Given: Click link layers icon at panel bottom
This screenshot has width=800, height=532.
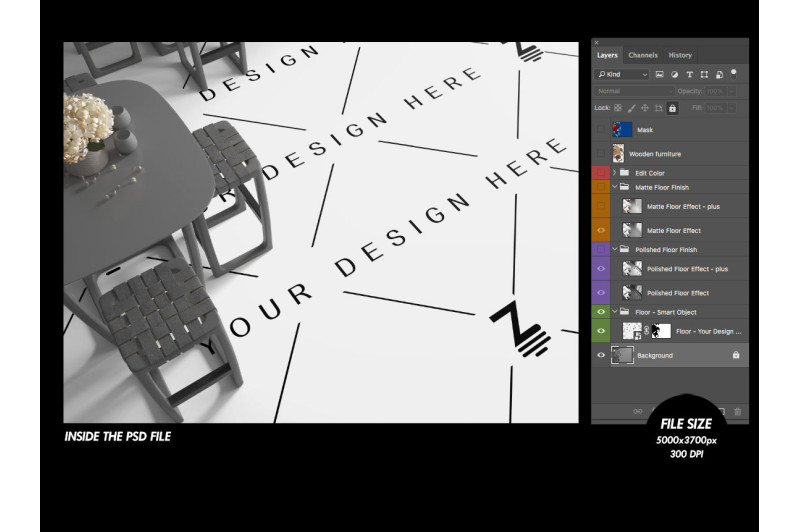Looking at the screenshot, I should click(638, 411).
